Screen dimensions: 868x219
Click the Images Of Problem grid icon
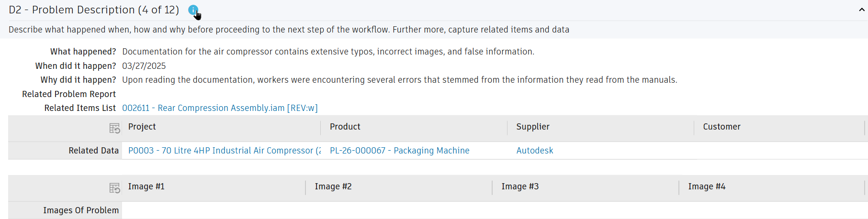(x=114, y=188)
